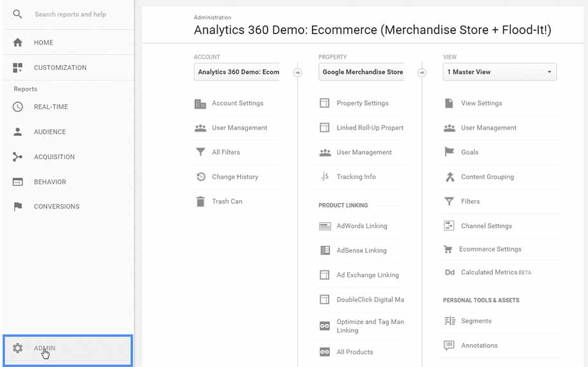Click the Calculated Metrics Dd icon
The width and height of the screenshot is (588, 367).
[449, 273]
